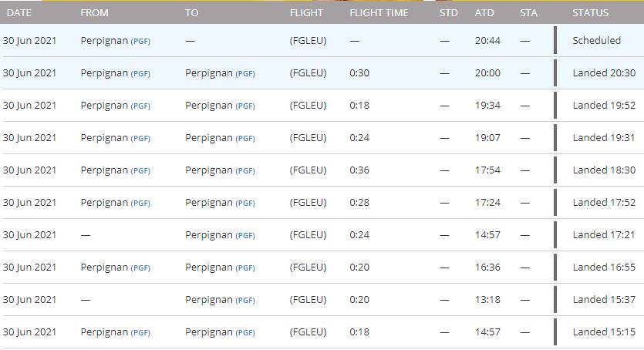The width and height of the screenshot is (644, 350).
Task: Click the STATUS column header
Action: (x=590, y=13)
